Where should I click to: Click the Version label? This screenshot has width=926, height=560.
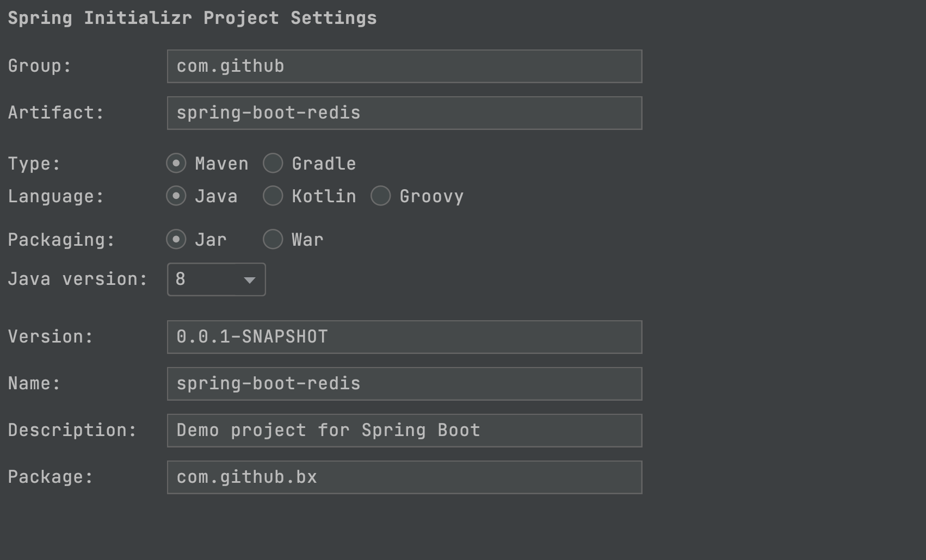[51, 337]
